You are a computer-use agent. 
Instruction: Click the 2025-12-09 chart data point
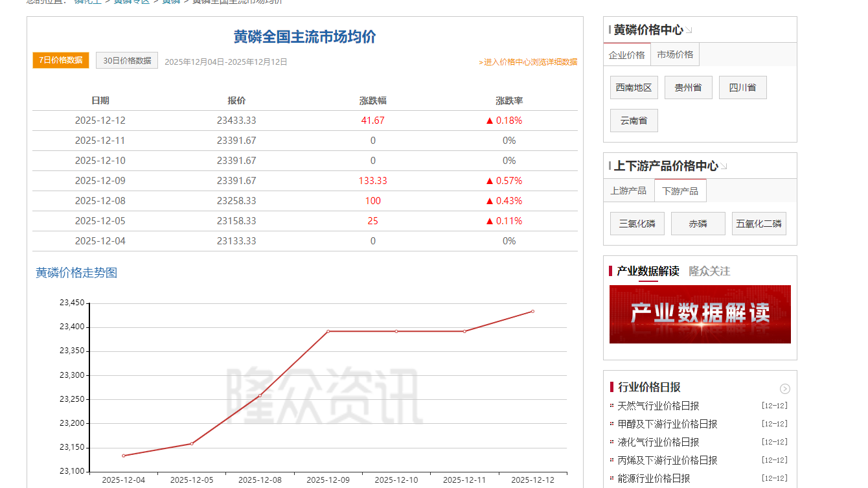(328, 331)
